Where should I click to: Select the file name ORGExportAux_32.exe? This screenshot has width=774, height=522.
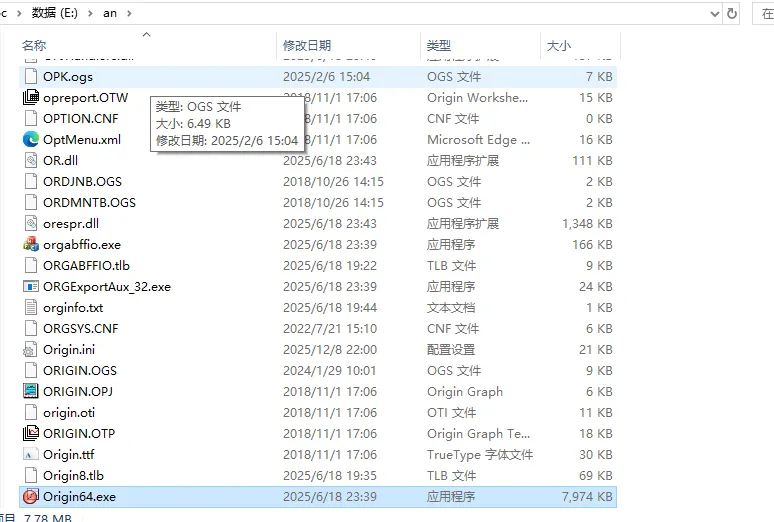[107, 287]
